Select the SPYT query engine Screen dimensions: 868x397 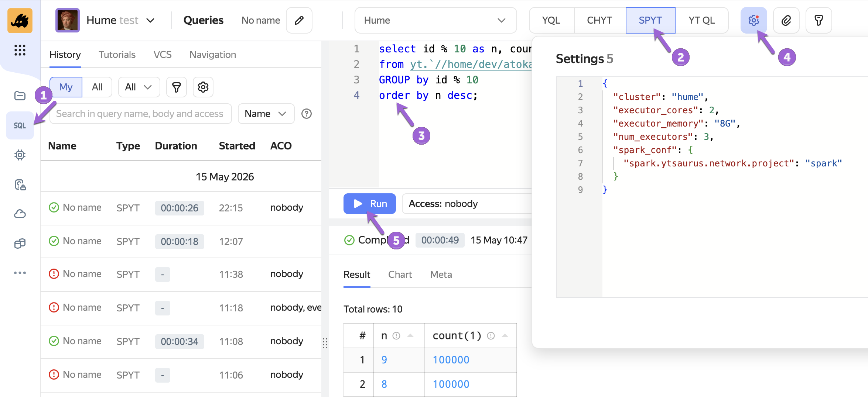click(x=650, y=20)
